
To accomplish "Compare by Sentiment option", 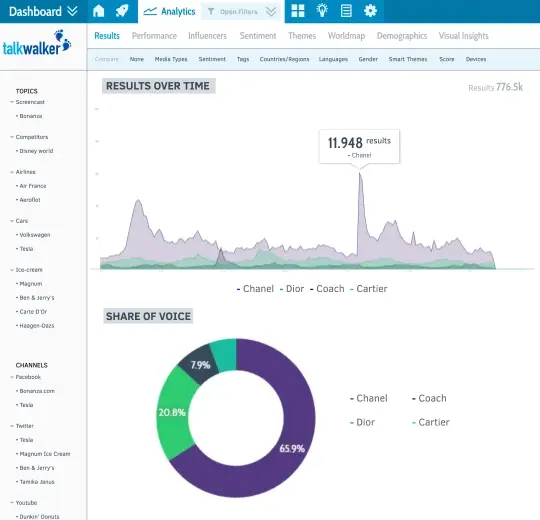I will tap(212, 59).
